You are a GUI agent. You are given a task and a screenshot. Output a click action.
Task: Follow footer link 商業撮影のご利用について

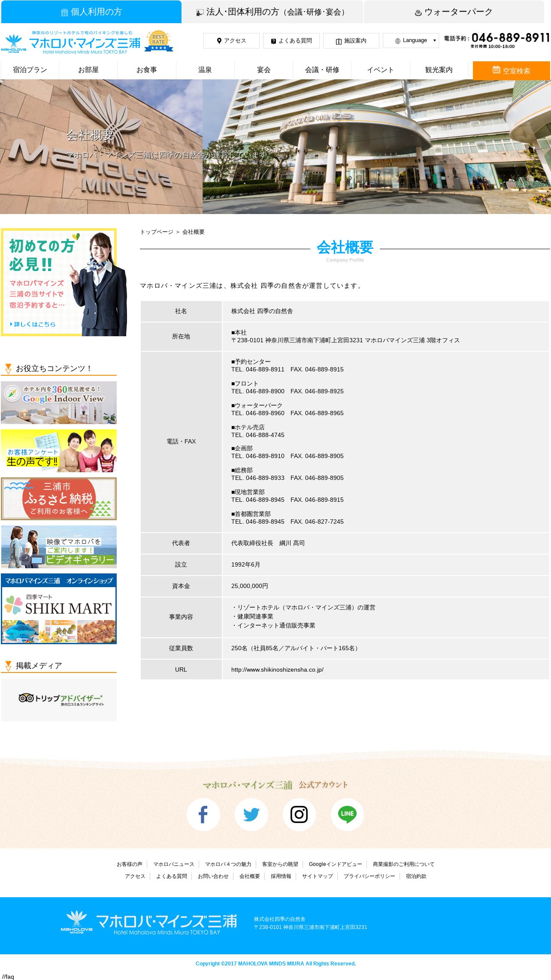tap(403, 864)
